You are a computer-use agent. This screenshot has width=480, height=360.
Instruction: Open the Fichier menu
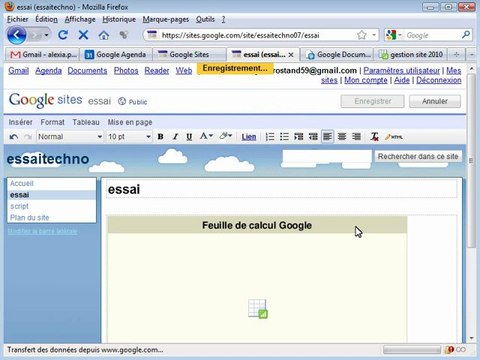[18, 19]
